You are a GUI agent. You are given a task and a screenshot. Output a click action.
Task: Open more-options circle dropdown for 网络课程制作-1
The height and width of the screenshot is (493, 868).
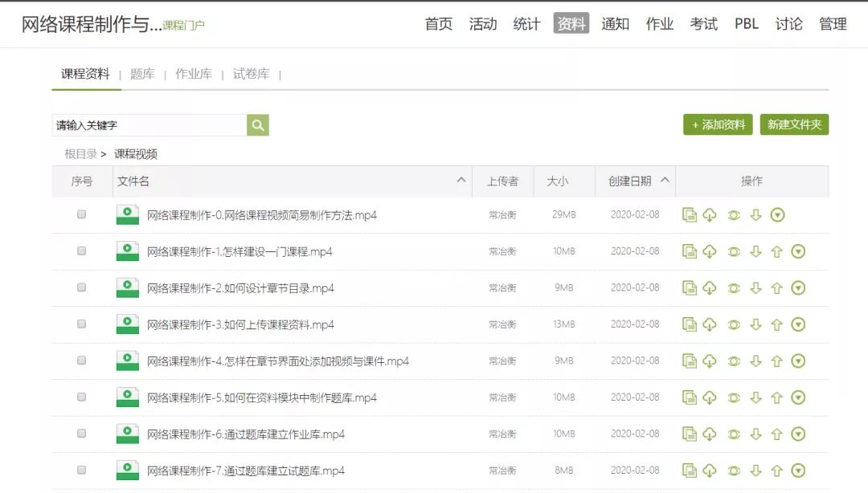[798, 251]
